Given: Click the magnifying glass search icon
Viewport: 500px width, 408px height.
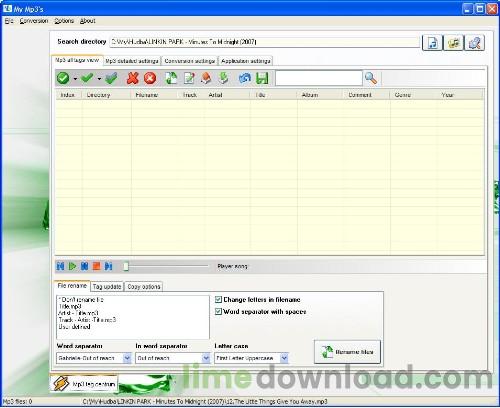Looking at the screenshot, I should tap(371, 78).
